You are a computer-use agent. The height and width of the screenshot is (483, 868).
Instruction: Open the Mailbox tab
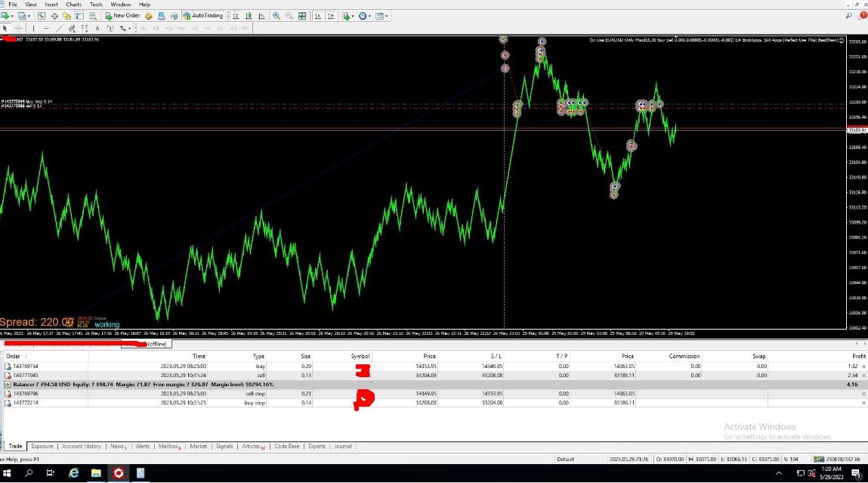(169, 447)
